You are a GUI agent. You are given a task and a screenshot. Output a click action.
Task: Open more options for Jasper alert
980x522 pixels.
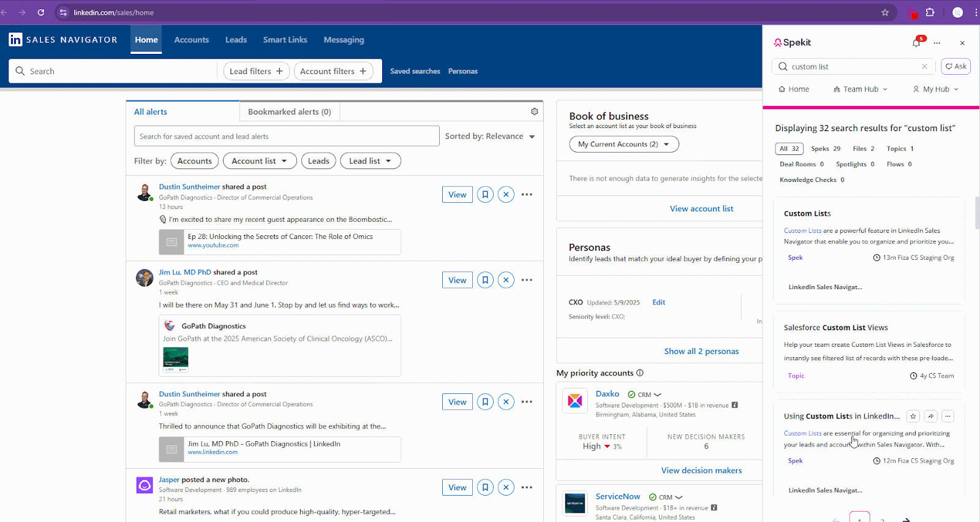tap(527, 488)
